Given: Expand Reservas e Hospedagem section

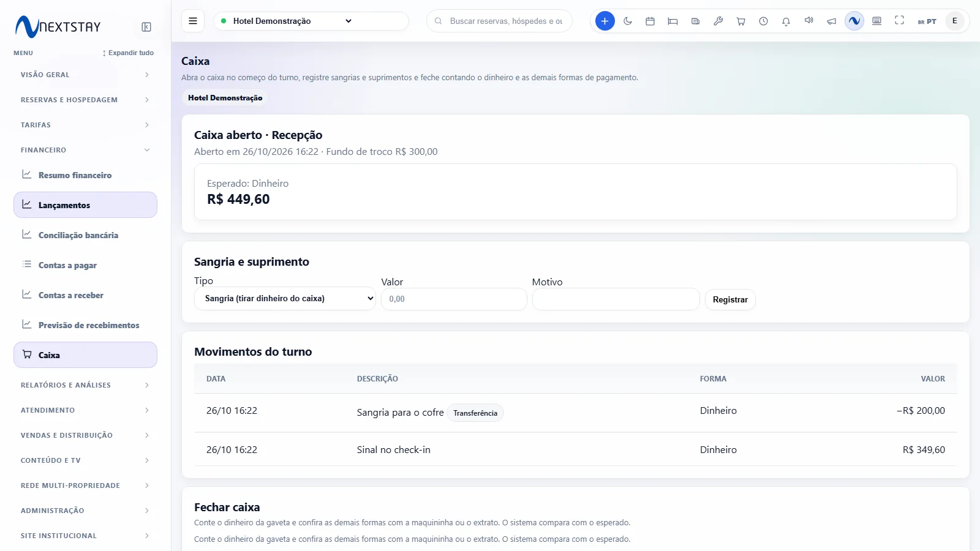Looking at the screenshot, I should 85,100.
